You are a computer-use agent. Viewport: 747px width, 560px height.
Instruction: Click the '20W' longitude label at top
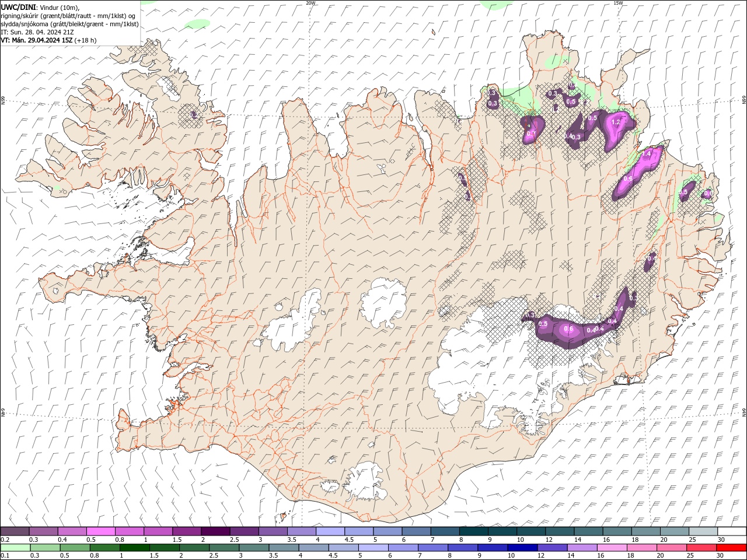(x=310, y=3)
